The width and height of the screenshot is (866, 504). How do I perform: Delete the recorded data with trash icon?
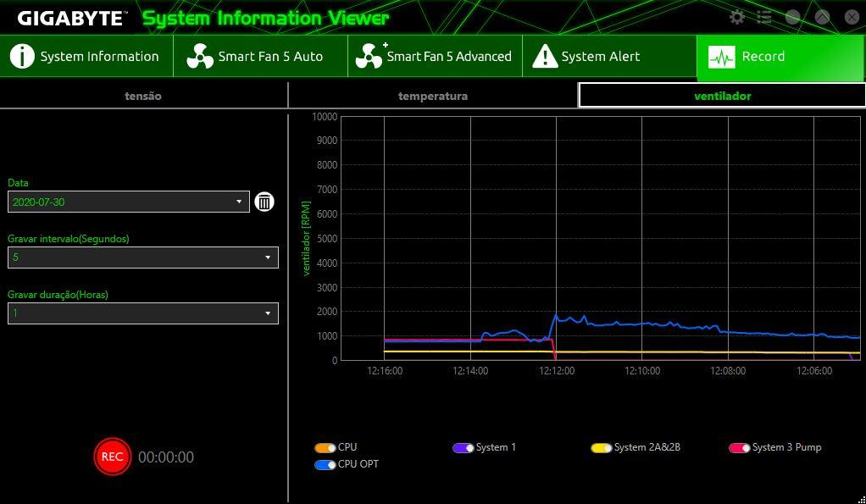[264, 202]
